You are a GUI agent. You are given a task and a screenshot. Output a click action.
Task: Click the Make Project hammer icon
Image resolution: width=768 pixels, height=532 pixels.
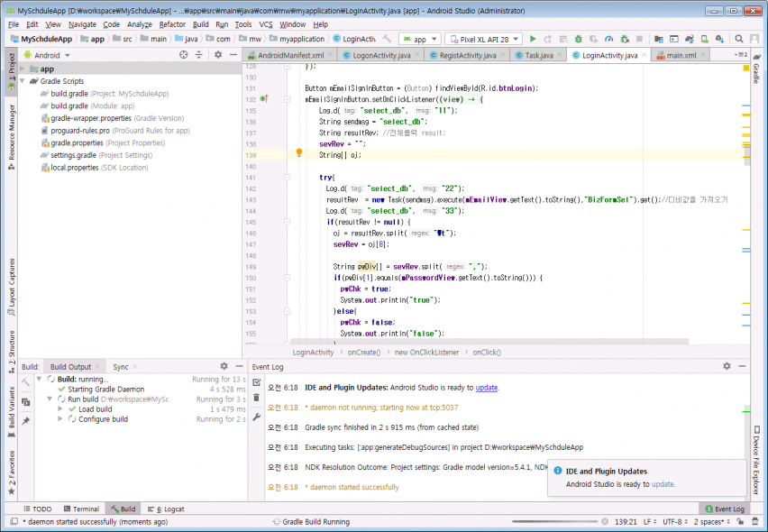tap(387, 39)
